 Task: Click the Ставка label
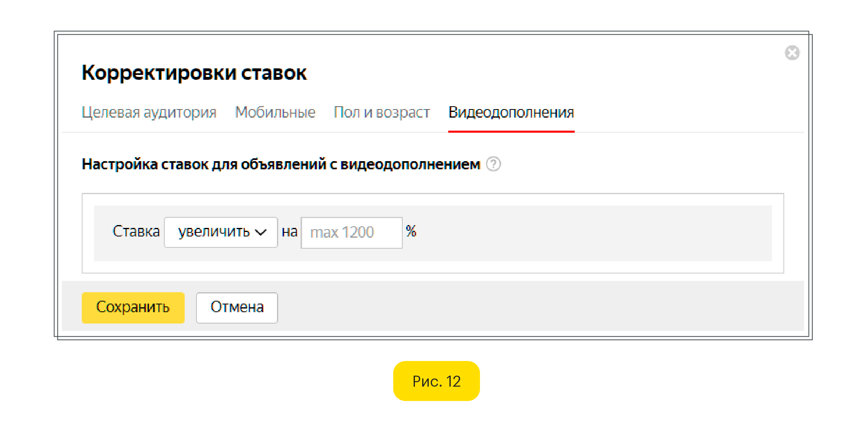(x=136, y=232)
